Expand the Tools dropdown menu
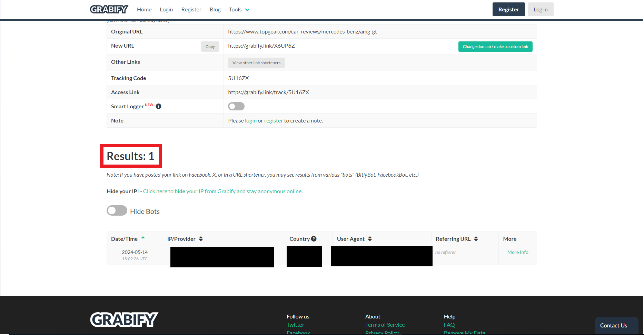Viewport: 644px width, 335px height. pos(239,10)
